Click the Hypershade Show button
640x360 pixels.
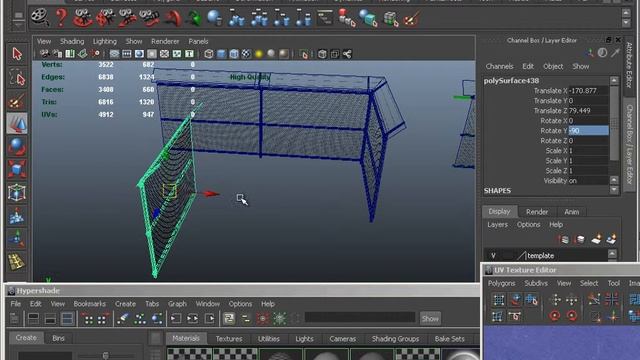pos(430,318)
